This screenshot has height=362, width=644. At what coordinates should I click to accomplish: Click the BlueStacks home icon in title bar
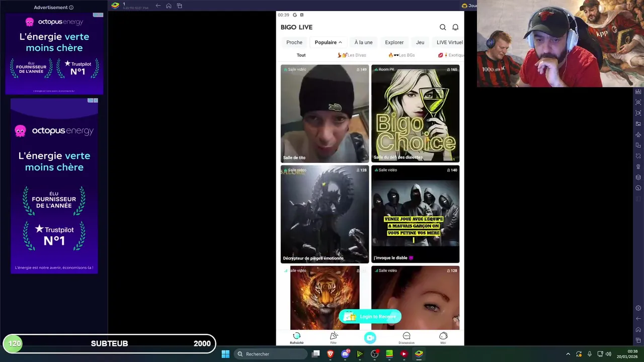tap(169, 6)
